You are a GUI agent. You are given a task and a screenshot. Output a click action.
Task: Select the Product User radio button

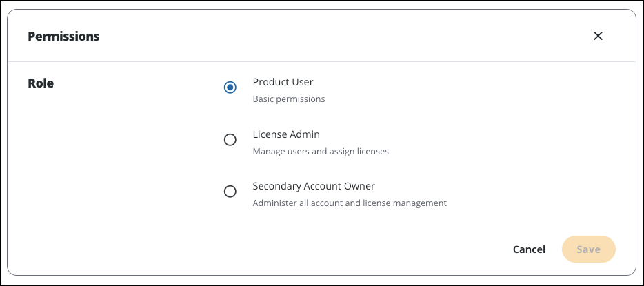click(230, 88)
